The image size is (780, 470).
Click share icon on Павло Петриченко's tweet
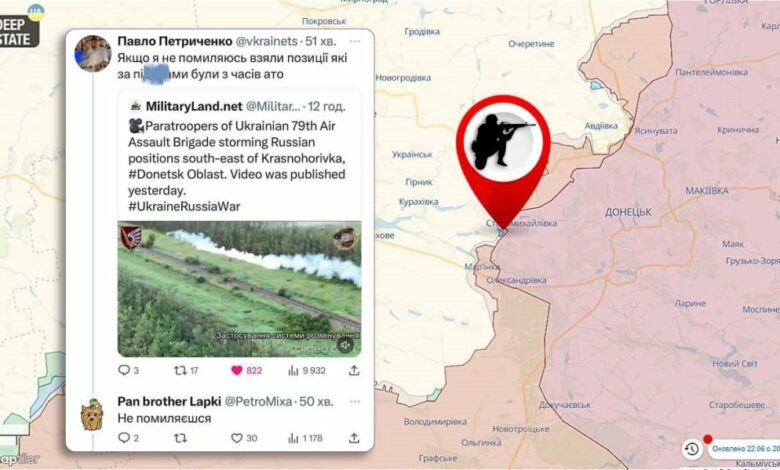click(354, 370)
